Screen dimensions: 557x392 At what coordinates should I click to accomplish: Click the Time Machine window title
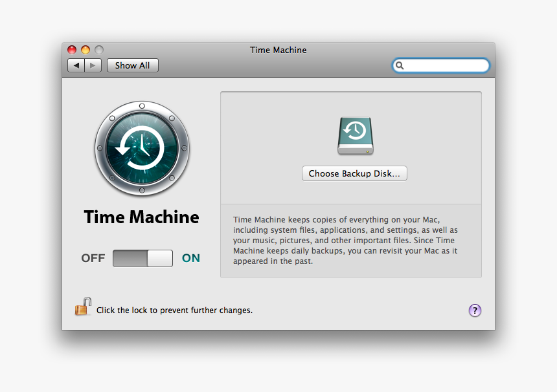[278, 50]
